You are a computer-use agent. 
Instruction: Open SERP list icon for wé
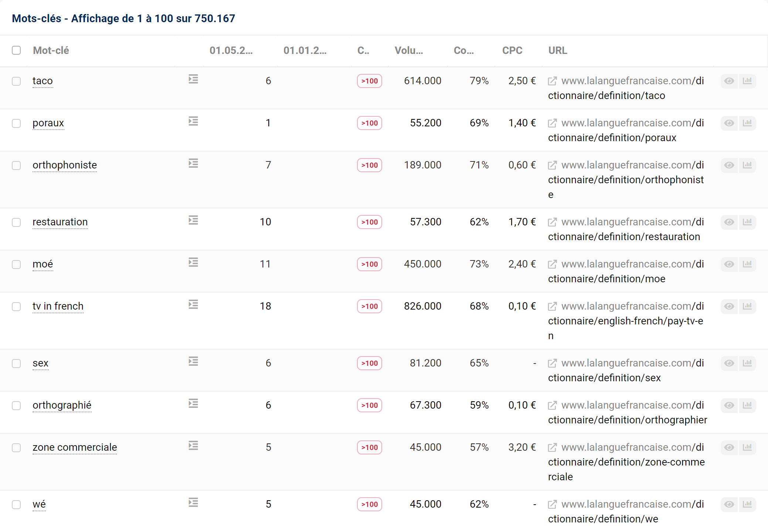[x=193, y=502]
